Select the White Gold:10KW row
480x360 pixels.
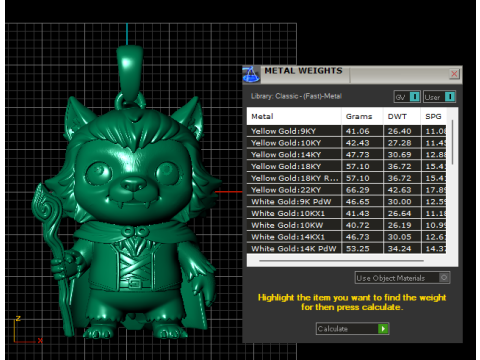point(346,225)
